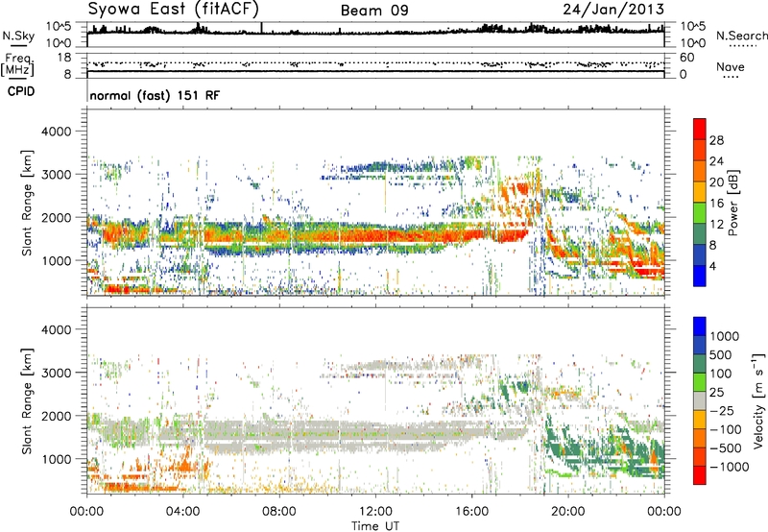
Task: Pick Power colorbar swatch between 16 and 20
Action: (700, 192)
